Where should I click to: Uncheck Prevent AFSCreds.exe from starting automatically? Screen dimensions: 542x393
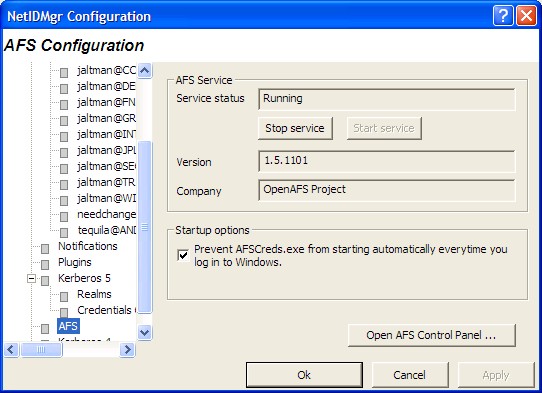pyautogui.click(x=183, y=255)
